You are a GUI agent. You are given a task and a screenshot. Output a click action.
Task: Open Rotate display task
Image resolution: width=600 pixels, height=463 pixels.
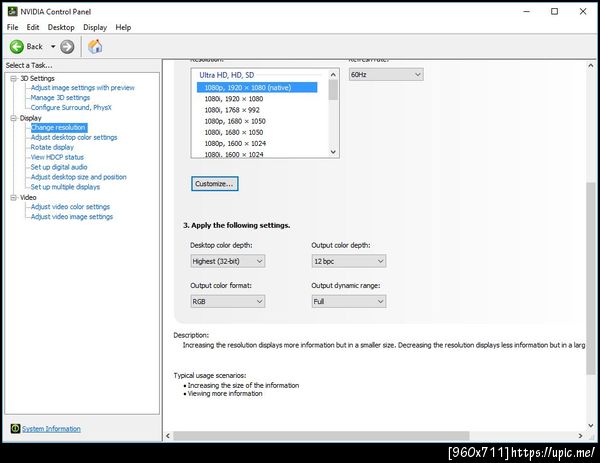[52, 147]
